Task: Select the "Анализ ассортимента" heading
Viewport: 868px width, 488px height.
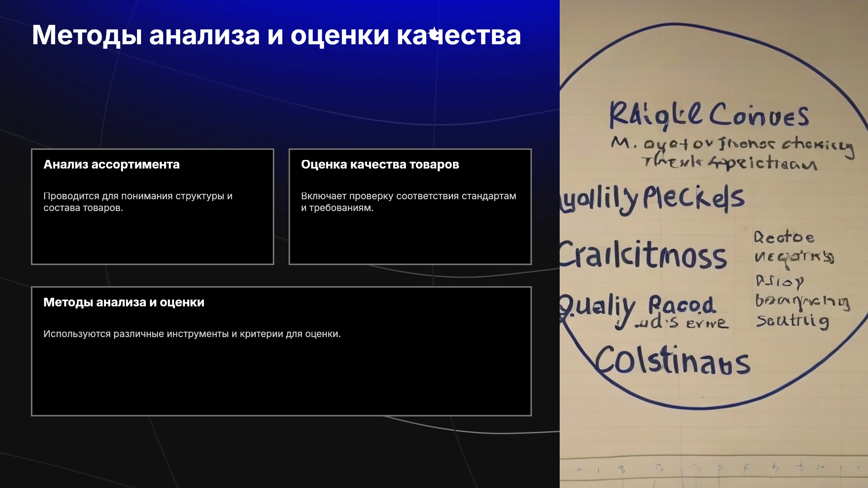Action: 111,164
